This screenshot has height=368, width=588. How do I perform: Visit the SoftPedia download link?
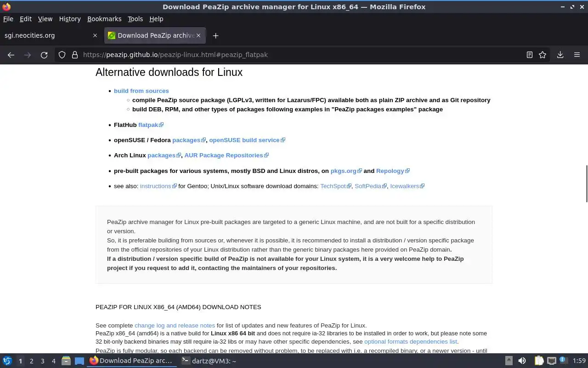371,186
